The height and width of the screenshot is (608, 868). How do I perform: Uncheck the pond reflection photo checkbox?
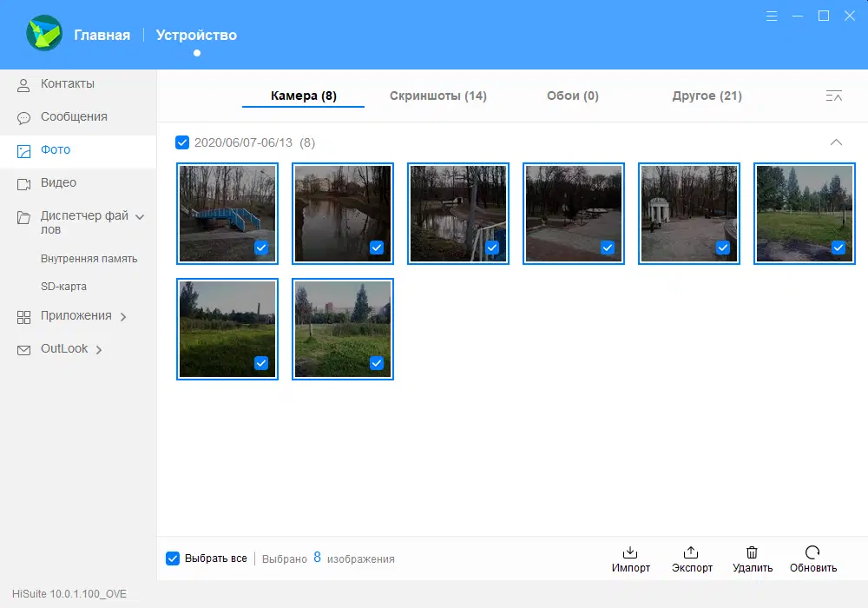pos(377,248)
